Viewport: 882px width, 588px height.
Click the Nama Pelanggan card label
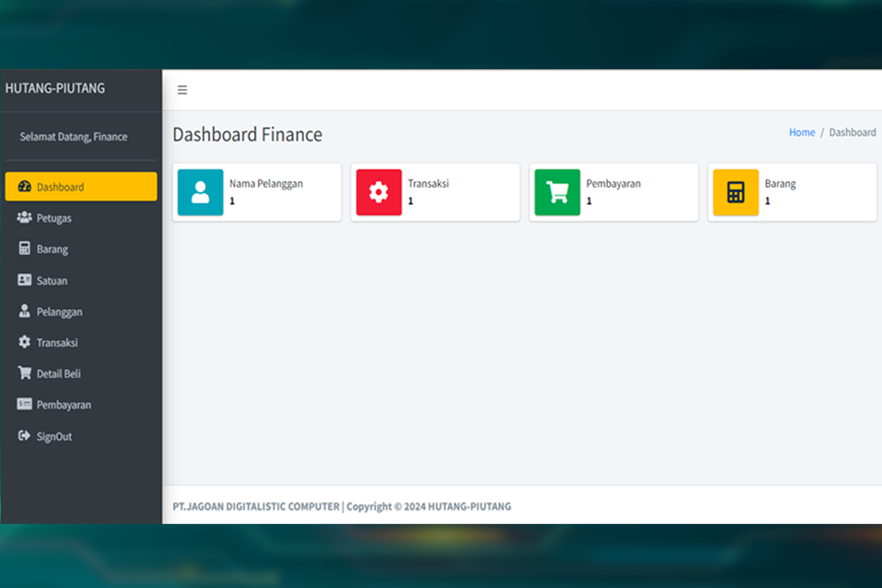266,184
